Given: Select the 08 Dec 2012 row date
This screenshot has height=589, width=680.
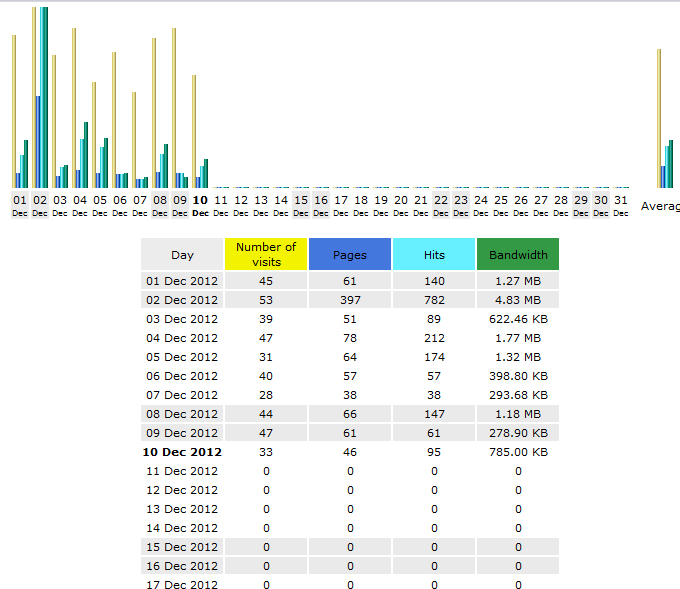Looking at the screenshot, I should click(182, 414).
